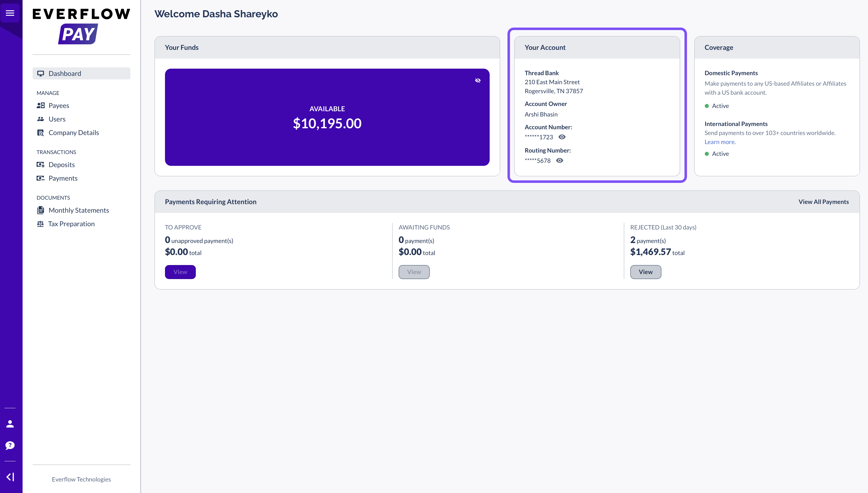Reveal the full account number
The width and height of the screenshot is (868, 493).
click(562, 137)
